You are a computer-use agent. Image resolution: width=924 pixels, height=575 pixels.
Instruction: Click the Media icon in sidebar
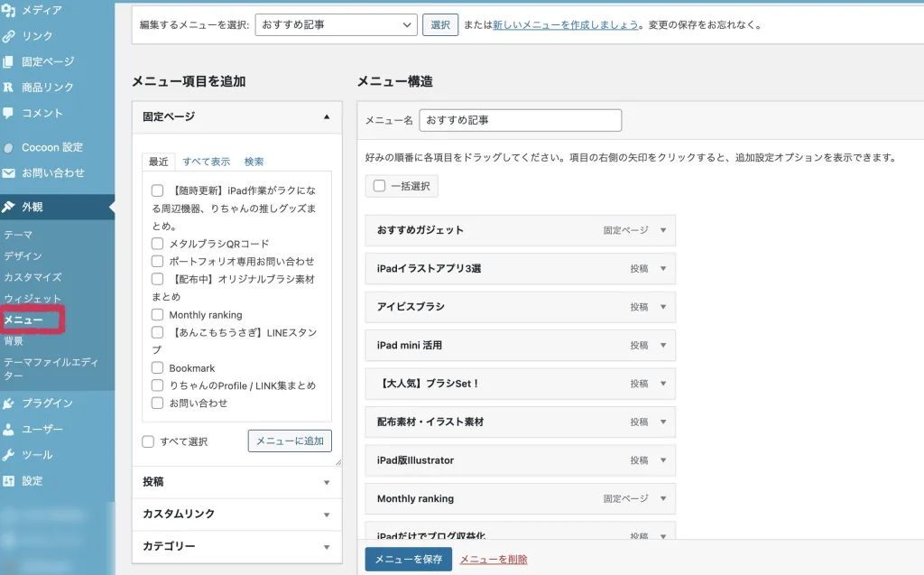point(8,10)
